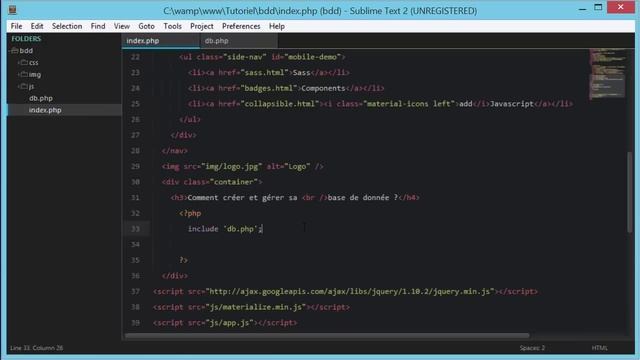
Task: Click the js folder icon
Action: pos(24,86)
